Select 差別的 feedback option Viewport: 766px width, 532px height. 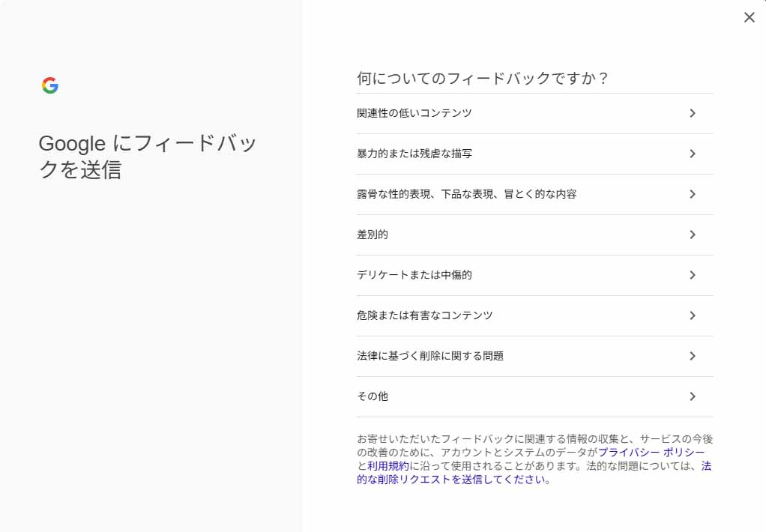pyautogui.click(x=535, y=235)
